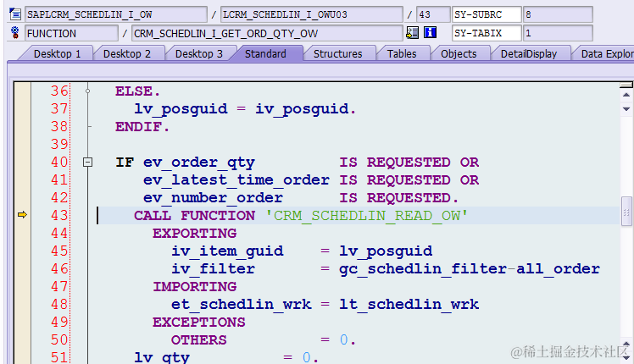
Task: Click line number 37 in the gutter
Action: (59, 108)
